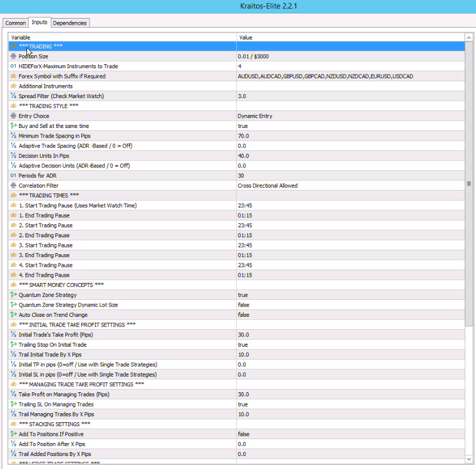476x469 pixels.
Task: Click the double icon beside Add To Position After X Pips
Action: [14, 444]
